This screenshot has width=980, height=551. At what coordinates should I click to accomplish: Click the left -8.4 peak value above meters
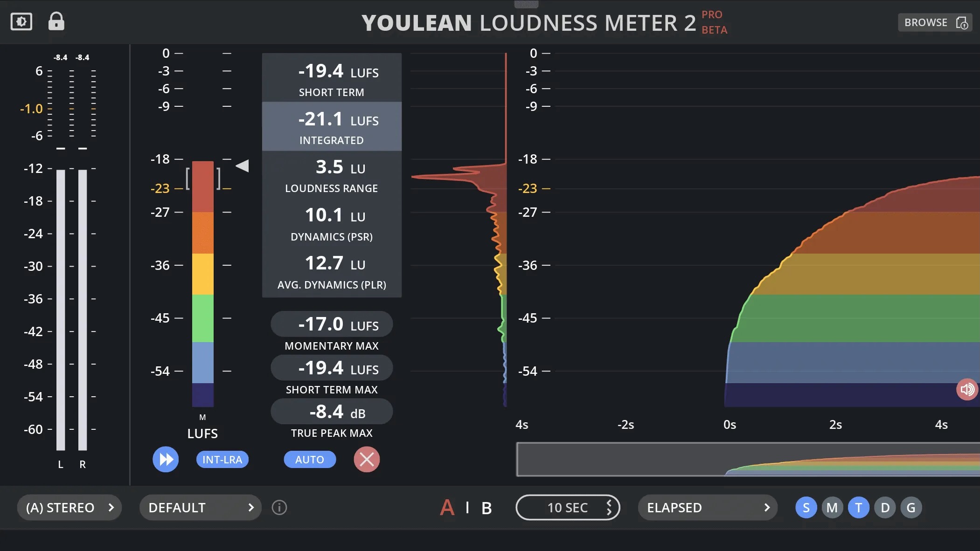[61, 57]
